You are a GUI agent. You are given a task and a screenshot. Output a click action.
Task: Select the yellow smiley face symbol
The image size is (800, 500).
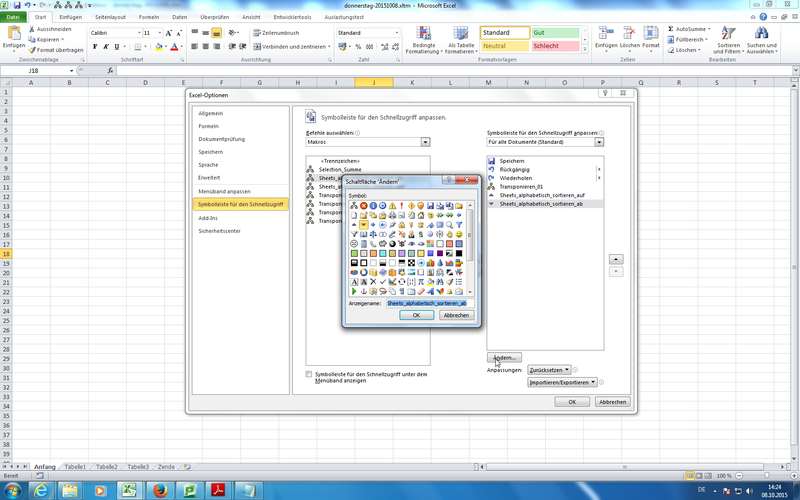point(459,234)
